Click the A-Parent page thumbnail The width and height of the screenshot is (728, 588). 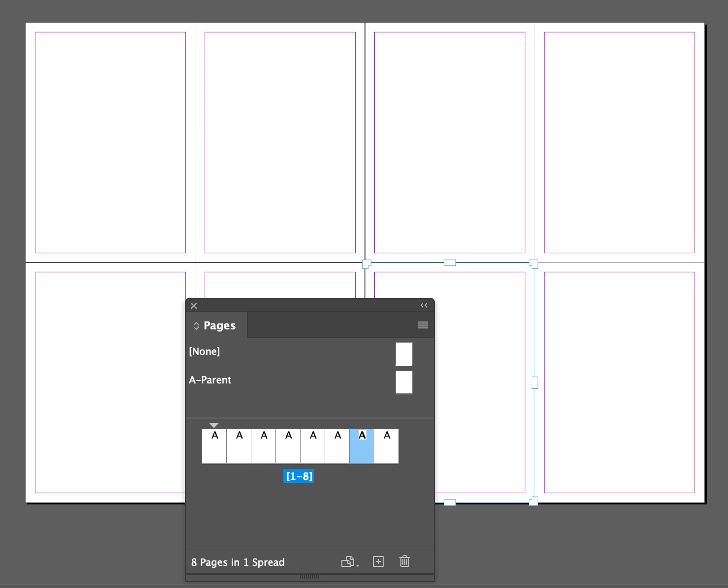click(404, 382)
